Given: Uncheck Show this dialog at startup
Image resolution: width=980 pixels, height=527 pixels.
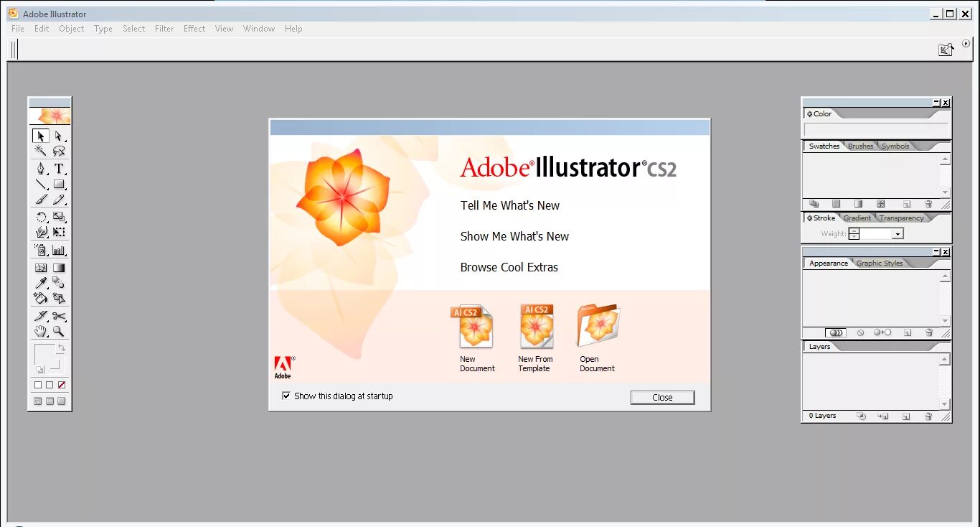Looking at the screenshot, I should (286, 396).
